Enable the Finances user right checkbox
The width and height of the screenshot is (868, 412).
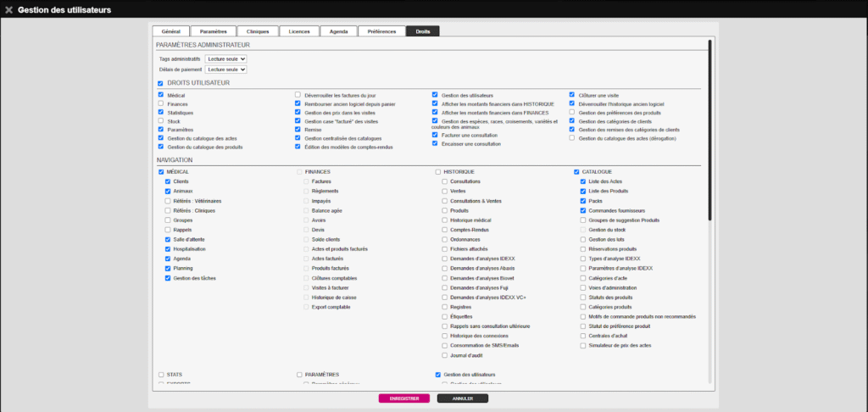tap(160, 103)
